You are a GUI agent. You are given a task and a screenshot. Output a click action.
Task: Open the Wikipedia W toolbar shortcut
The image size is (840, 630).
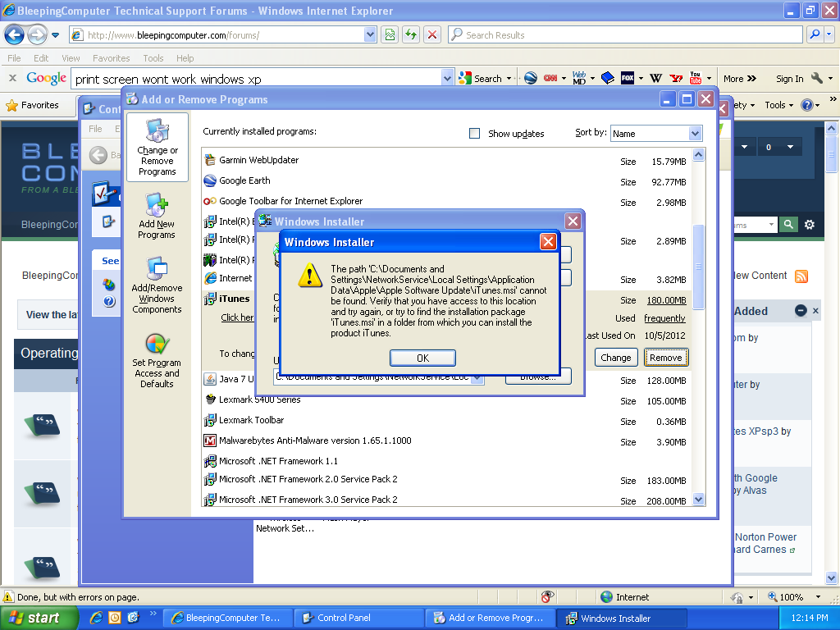[655, 78]
